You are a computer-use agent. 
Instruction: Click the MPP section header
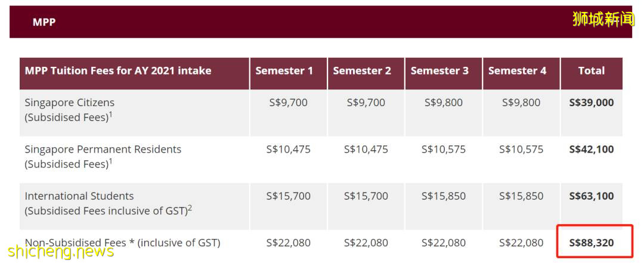pyautogui.click(x=44, y=22)
